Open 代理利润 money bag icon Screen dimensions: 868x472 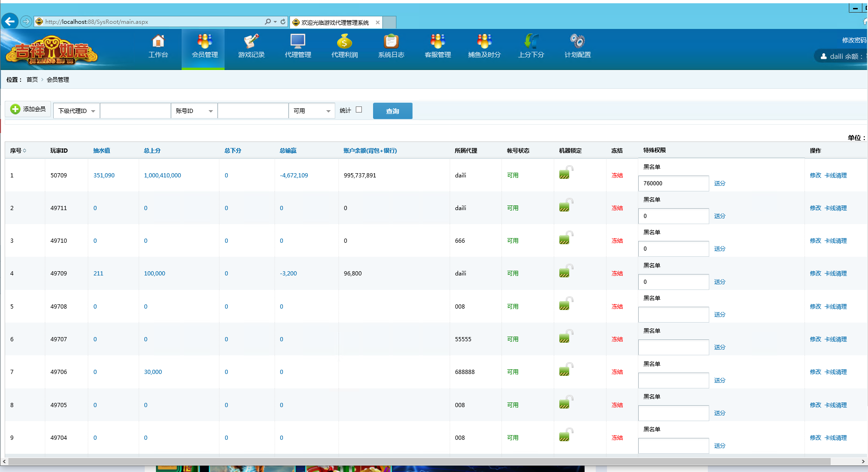tap(345, 42)
